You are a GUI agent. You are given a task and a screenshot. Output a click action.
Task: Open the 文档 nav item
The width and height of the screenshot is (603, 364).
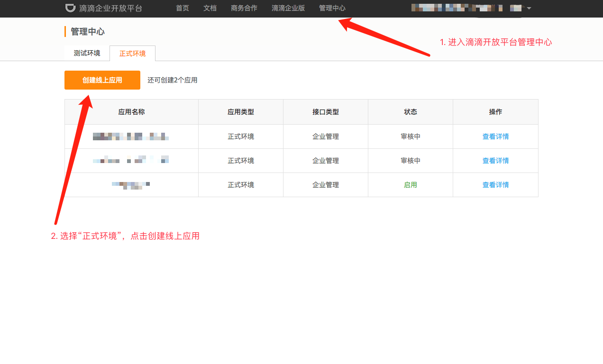tap(210, 8)
